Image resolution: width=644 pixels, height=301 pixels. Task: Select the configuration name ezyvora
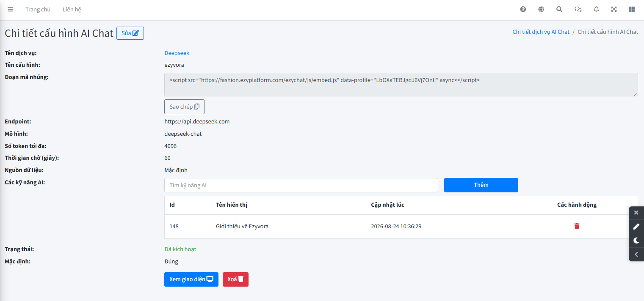pyautogui.click(x=174, y=65)
